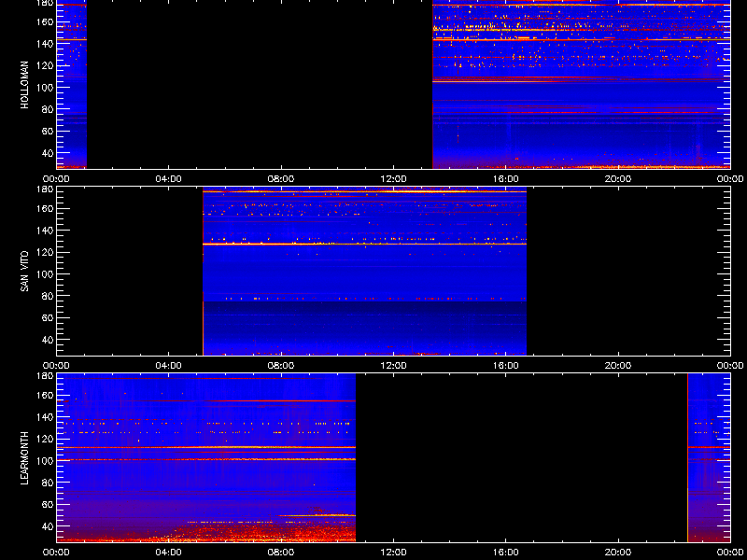
Task: Select the 180 frequency label on San Vito axis
Action: (x=45, y=189)
